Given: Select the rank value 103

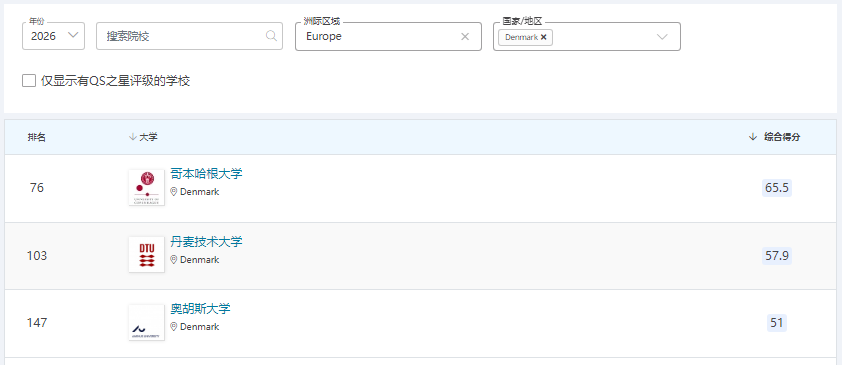Looking at the screenshot, I should 37,256.
